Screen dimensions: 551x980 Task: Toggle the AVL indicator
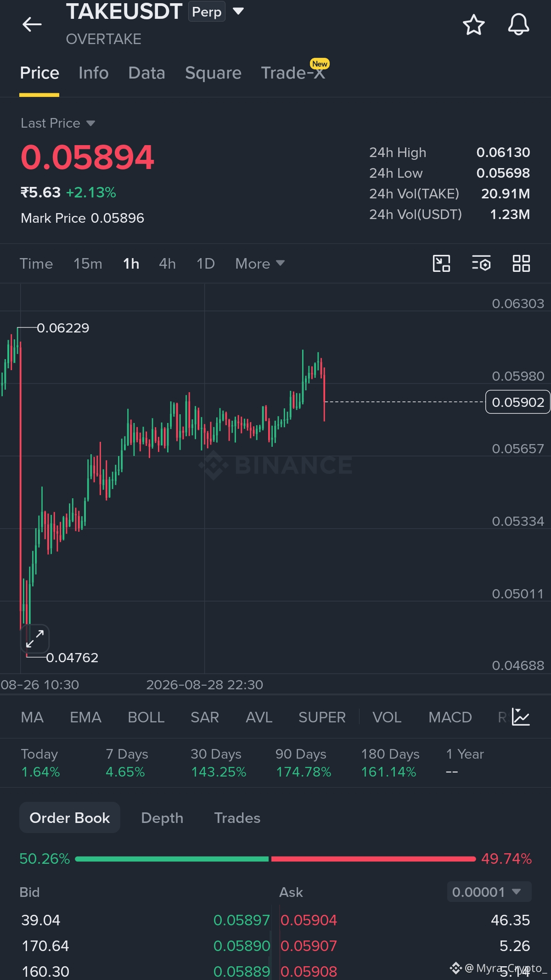(259, 717)
